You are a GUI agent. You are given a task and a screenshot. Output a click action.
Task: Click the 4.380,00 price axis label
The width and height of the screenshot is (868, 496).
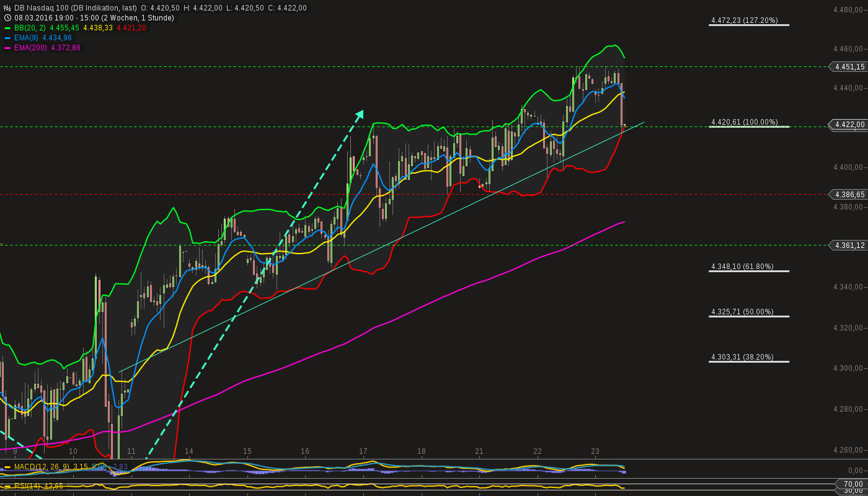849,207
